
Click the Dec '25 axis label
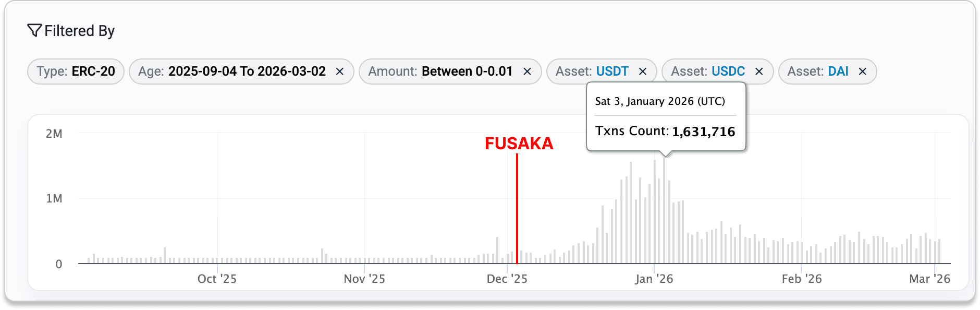pos(507,279)
